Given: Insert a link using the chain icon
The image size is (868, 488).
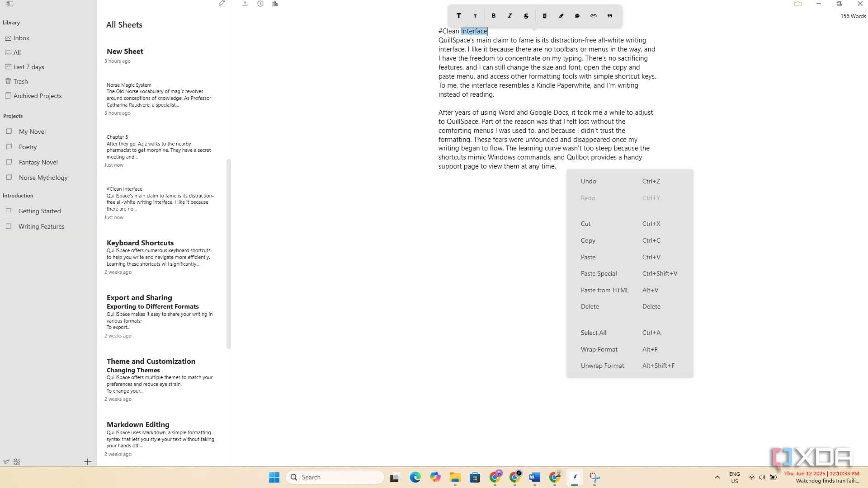Looking at the screenshot, I should (x=594, y=16).
